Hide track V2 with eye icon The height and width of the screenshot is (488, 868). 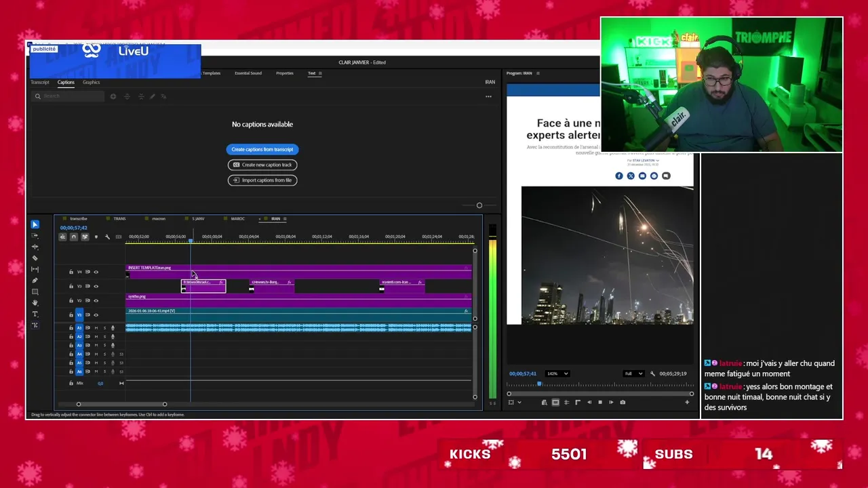pos(96,300)
